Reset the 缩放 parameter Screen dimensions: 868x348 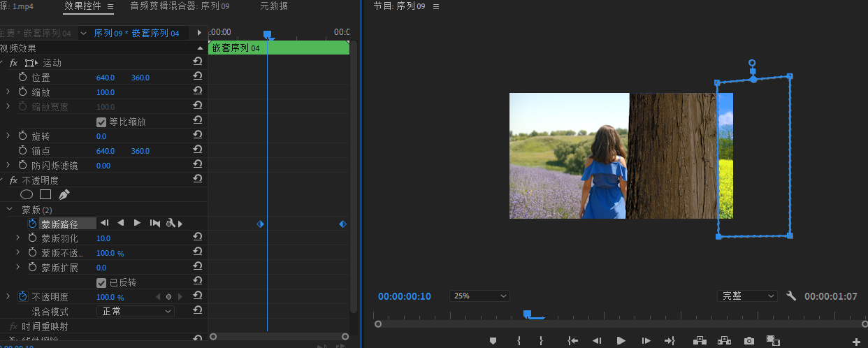pos(198,92)
